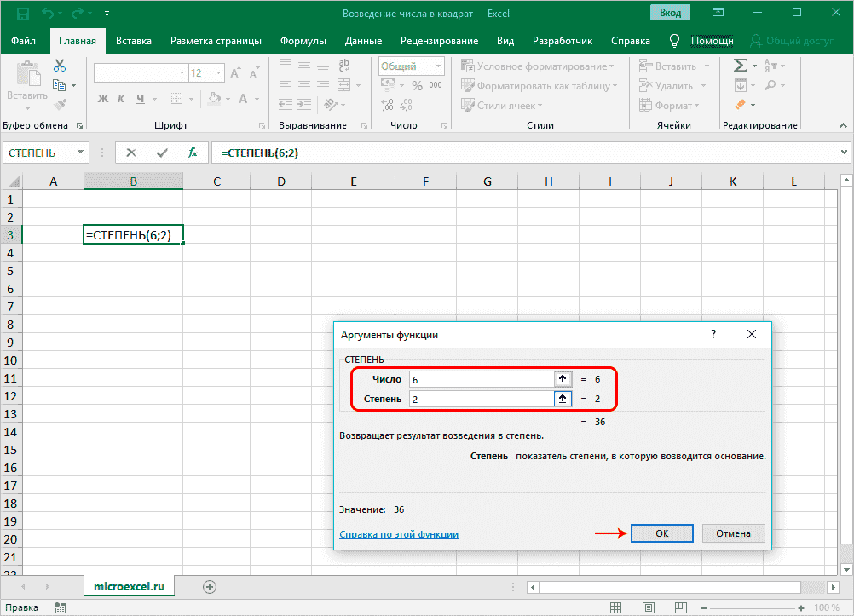Open the Общий number format dropdown
This screenshot has width=854, height=616.
pos(437,66)
